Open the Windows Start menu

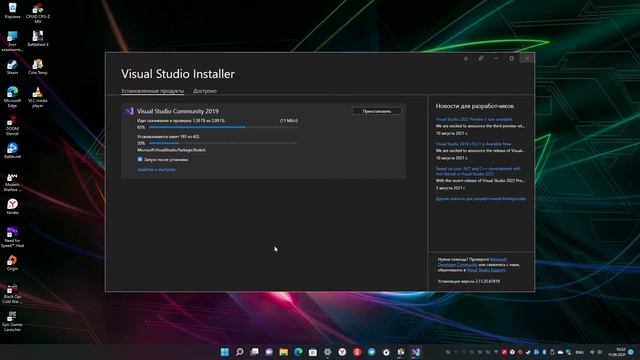tap(224, 352)
